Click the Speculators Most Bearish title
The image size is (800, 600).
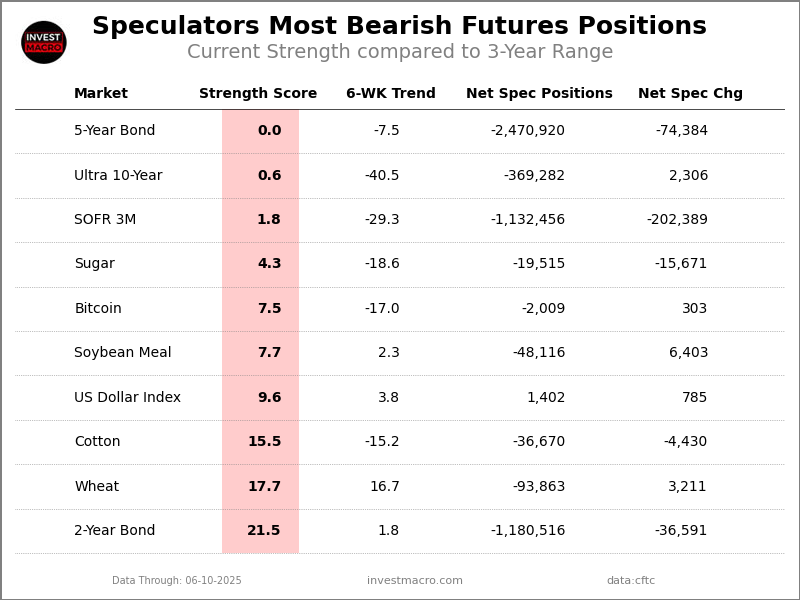point(399,27)
